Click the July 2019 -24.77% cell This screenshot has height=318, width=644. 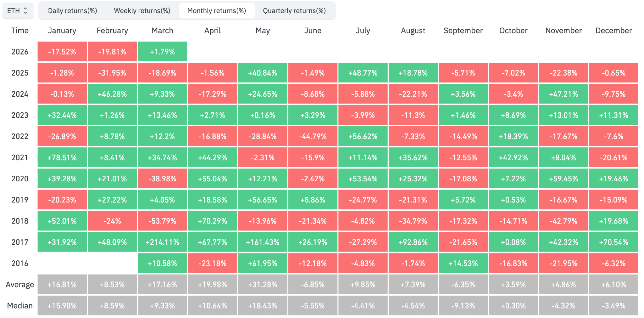tap(363, 200)
